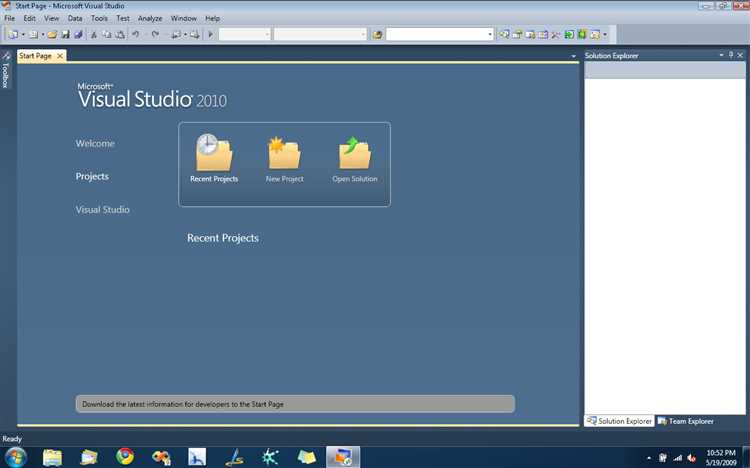
Task: Open the File menu
Action: point(10,18)
